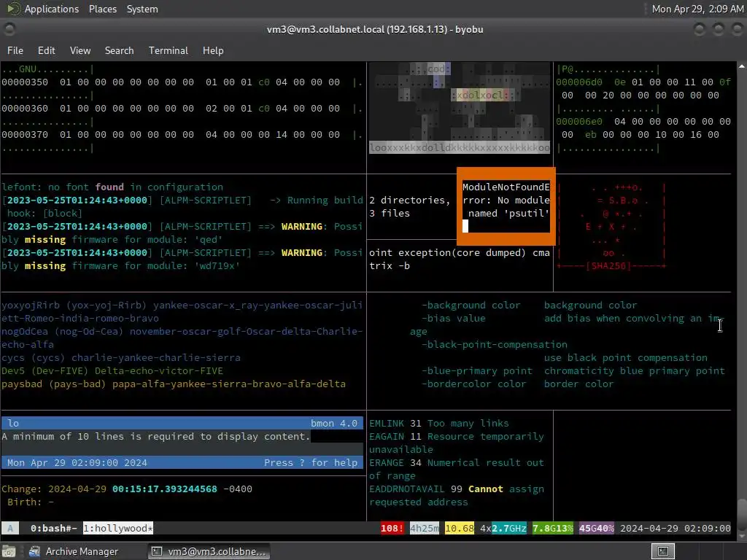Click the top panel clock showing Mon Apr 29
The width and height of the screenshot is (747, 560).
tap(697, 9)
